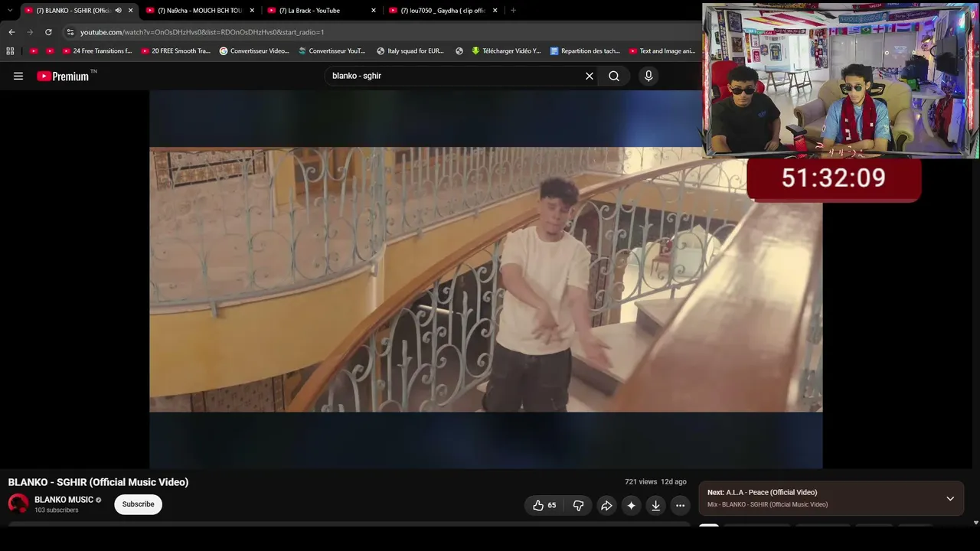Go forward in browser history
The height and width of the screenshot is (551, 980).
30,32
